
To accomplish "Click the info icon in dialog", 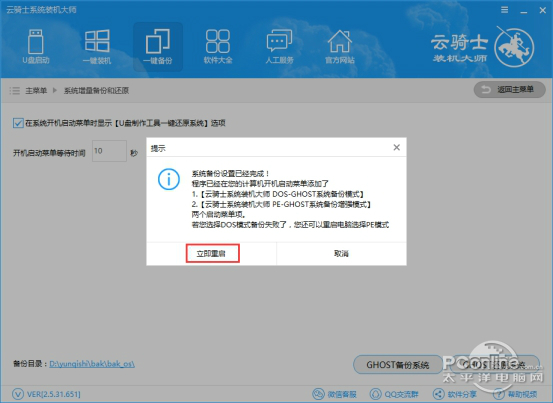I will (169, 179).
